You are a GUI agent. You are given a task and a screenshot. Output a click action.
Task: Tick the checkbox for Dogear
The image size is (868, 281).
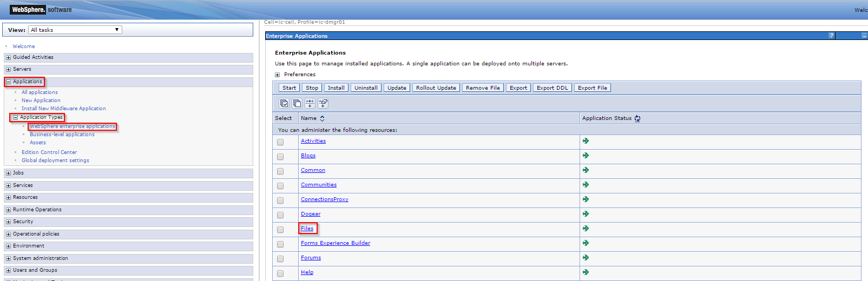(280, 215)
